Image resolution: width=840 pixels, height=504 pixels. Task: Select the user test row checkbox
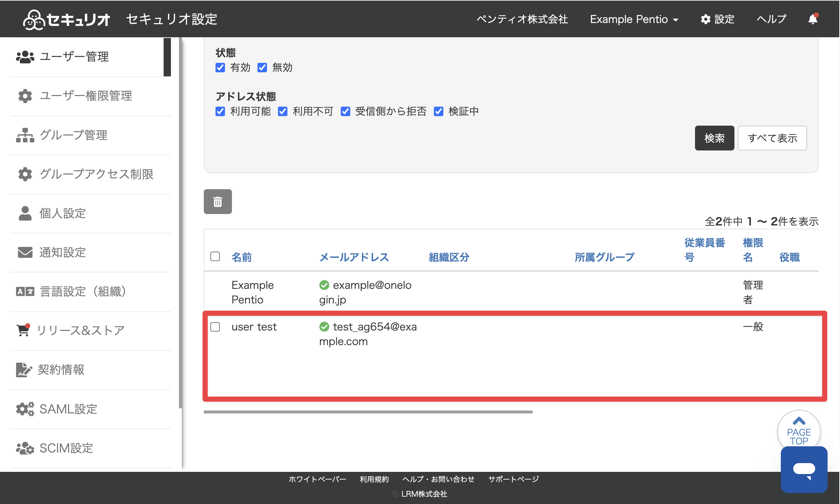coord(215,327)
